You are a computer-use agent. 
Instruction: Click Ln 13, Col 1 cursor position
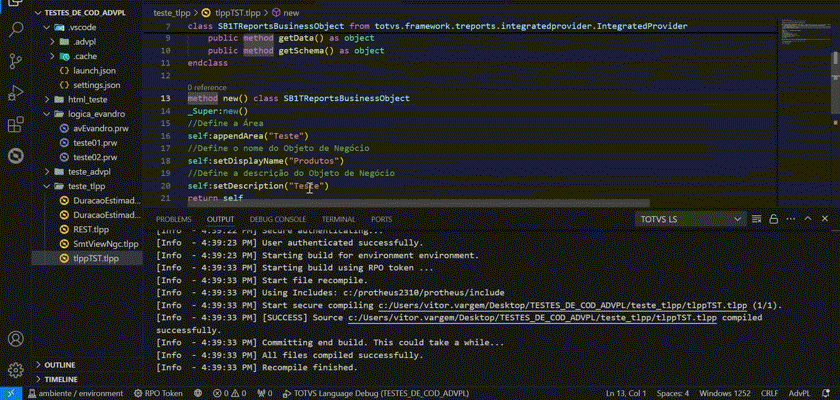pyautogui.click(x=626, y=393)
